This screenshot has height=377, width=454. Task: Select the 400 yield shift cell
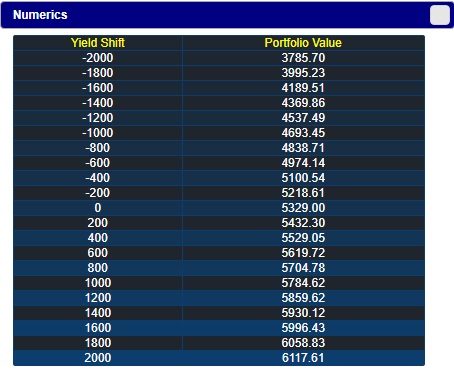[98, 238]
